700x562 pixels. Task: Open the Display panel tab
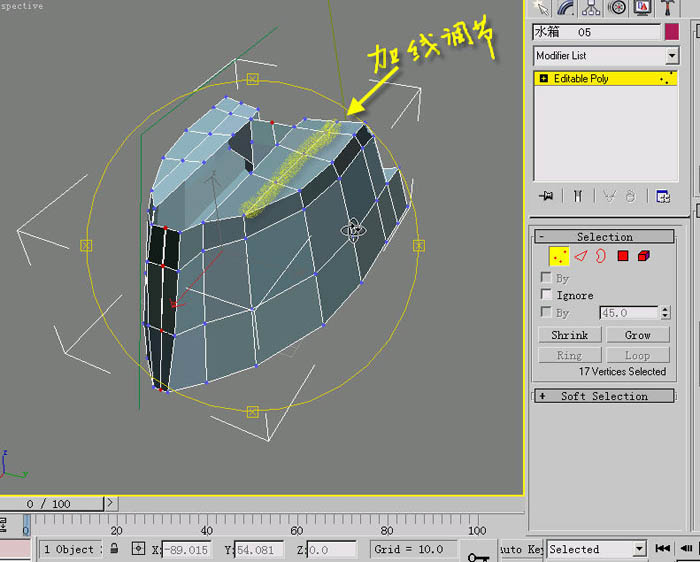pos(642,8)
